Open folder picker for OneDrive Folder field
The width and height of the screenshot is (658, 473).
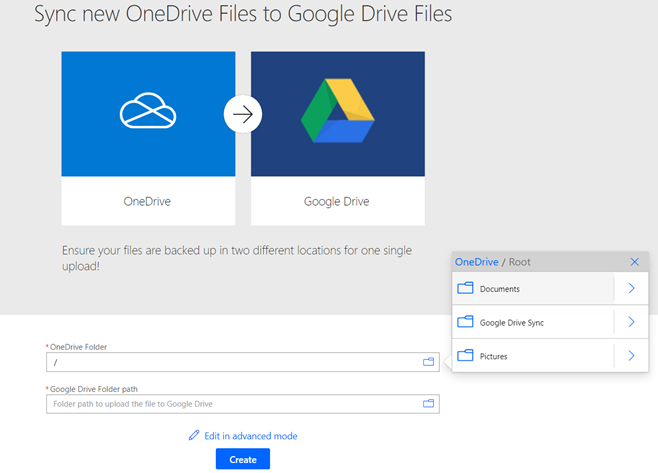(429, 362)
